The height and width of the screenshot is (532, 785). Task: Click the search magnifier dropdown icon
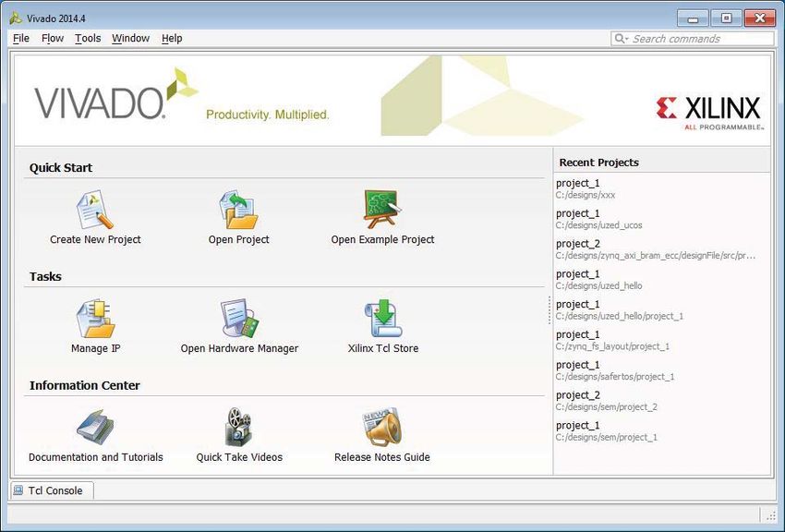[x=622, y=39]
